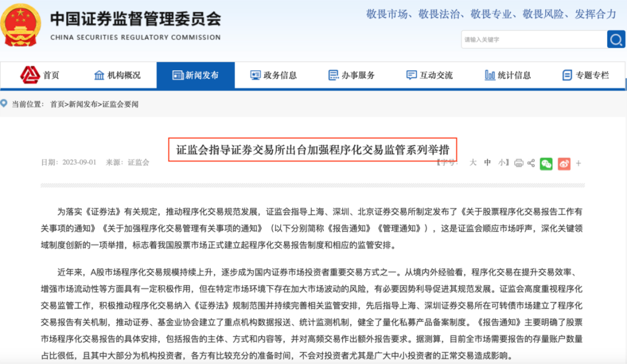Click the slogan 敬畏市场、敬畏法治 header text

click(413, 15)
